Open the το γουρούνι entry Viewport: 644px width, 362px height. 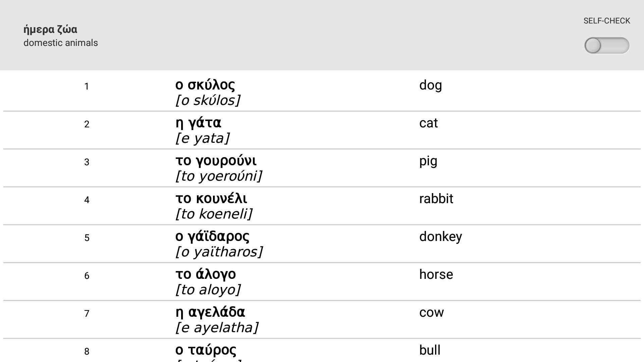(216, 161)
